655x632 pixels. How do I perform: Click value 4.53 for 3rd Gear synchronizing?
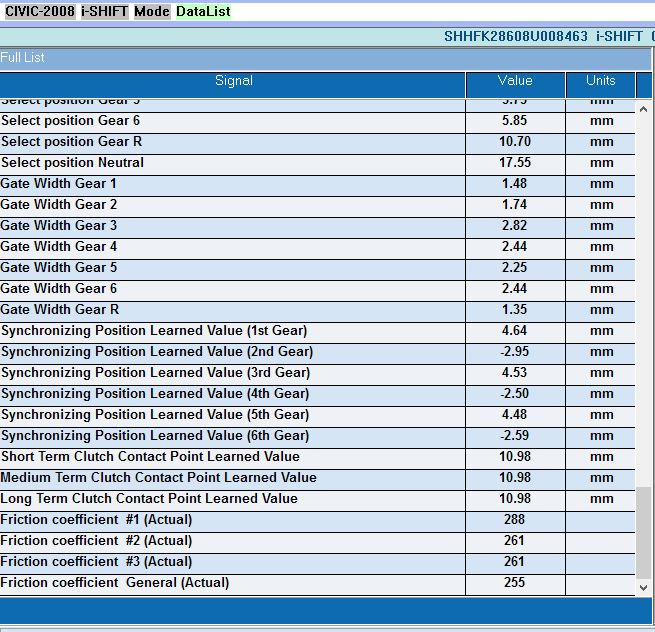[515, 373]
